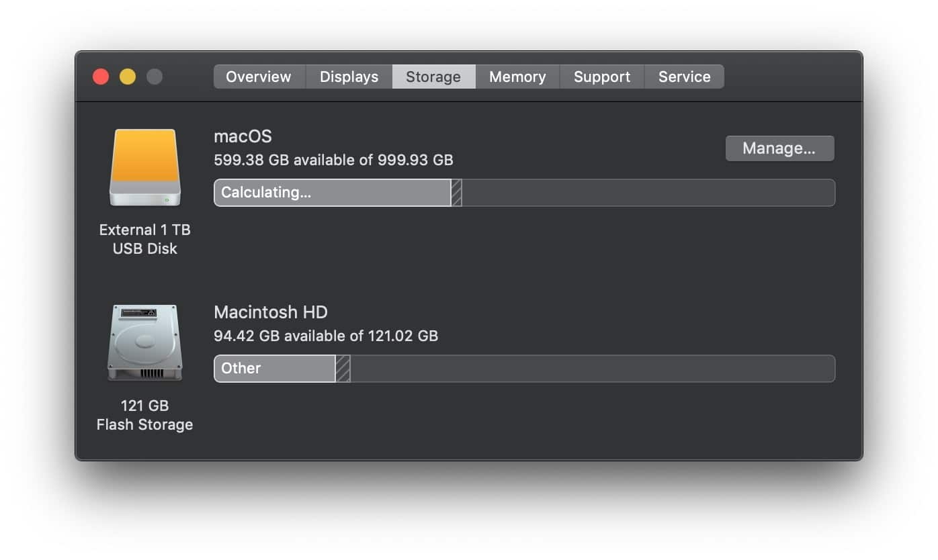Close the window with the red button
Image resolution: width=938 pixels, height=560 pixels.
(101, 77)
